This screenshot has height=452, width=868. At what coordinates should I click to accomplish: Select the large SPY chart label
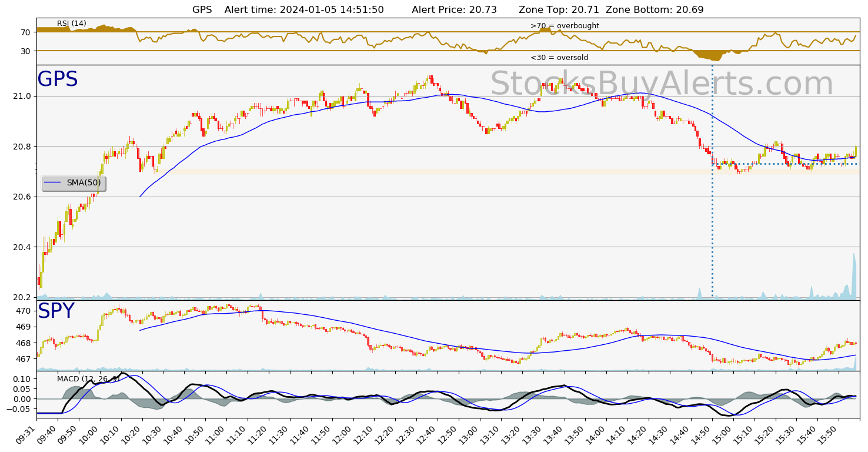(x=56, y=311)
